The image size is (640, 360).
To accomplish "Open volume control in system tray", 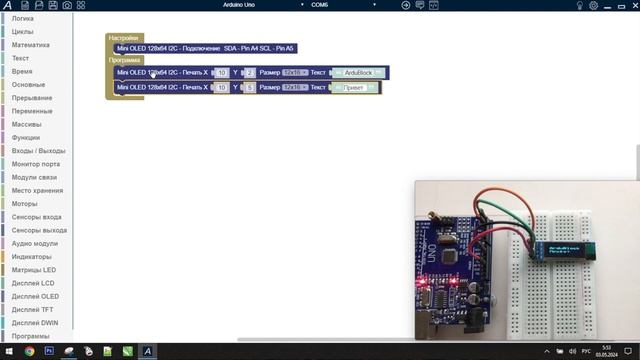I will point(573,351).
